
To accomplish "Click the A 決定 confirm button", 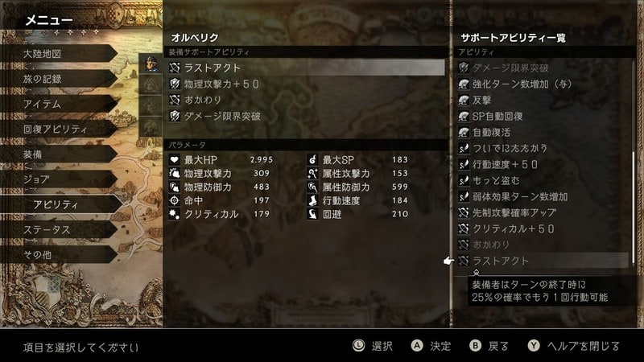I will 431,346.
